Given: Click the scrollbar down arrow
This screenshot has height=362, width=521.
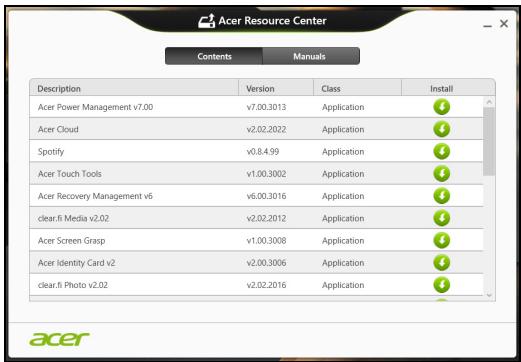Looking at the screenshot, I should (x=489, y=295).
